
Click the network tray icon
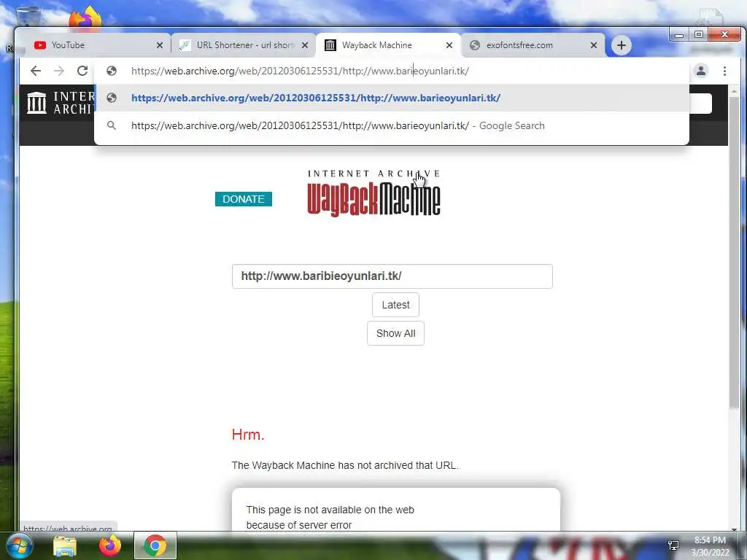coord(673,545)
